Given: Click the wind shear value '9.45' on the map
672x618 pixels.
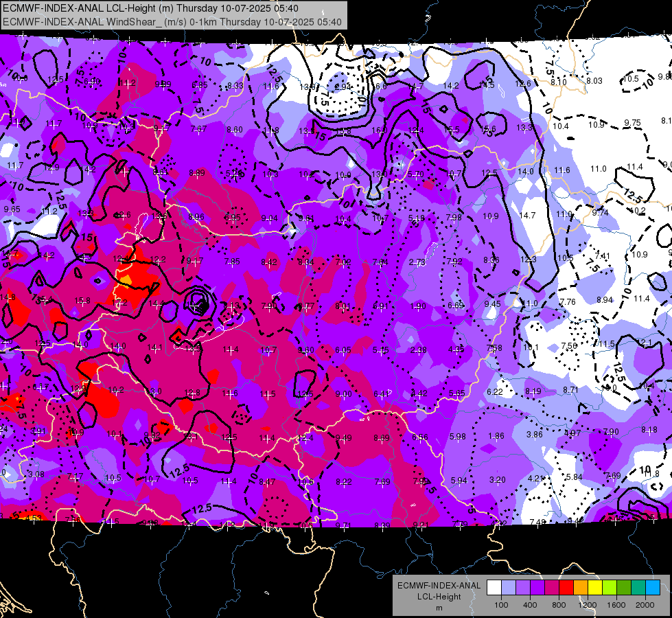Looking at the screenshot, I should (492, 304).
